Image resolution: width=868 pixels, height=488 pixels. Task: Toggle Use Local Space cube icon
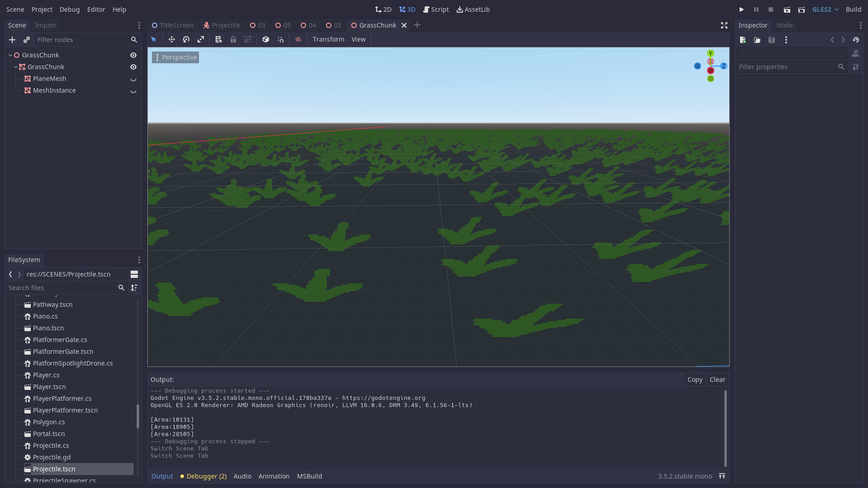(266, 40)
